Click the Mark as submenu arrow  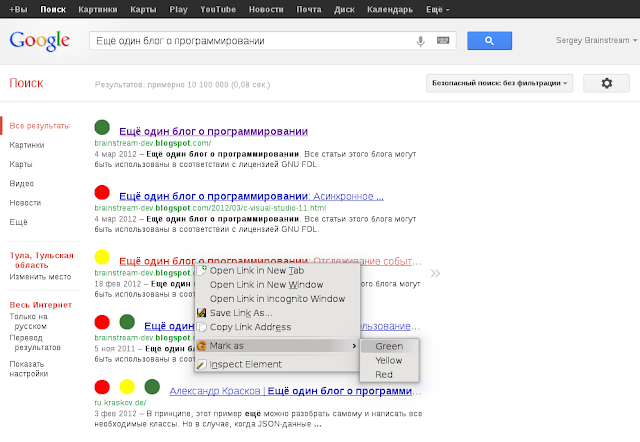[x=354, y=346]
